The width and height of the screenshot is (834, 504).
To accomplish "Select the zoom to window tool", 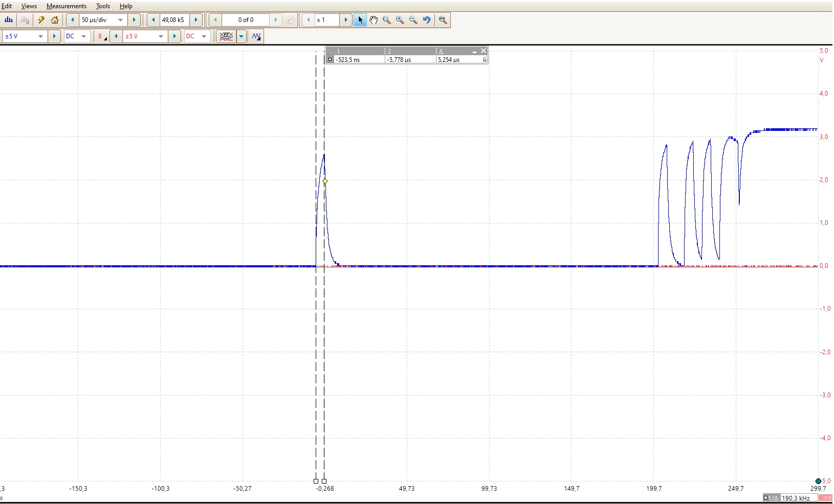I will point(387,20).
